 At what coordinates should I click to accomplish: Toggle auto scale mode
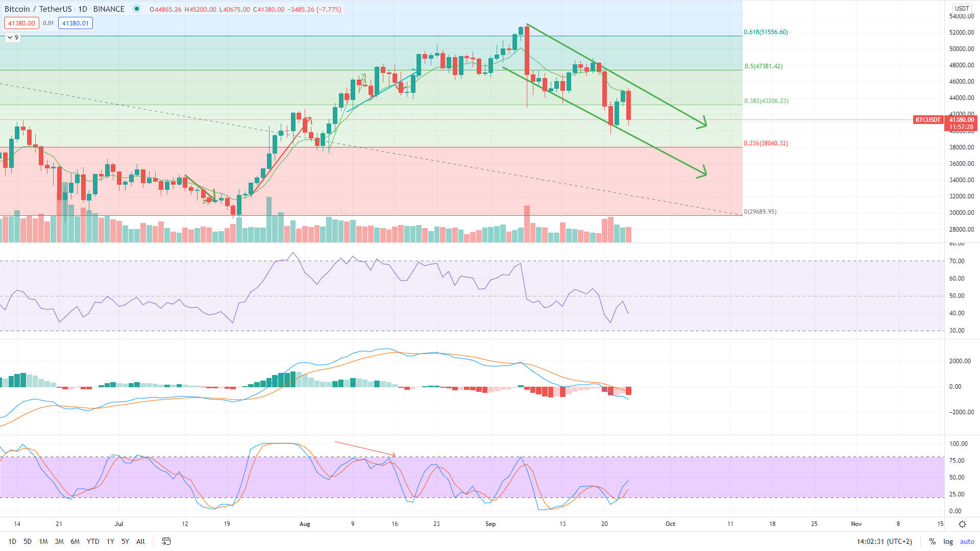967,541
